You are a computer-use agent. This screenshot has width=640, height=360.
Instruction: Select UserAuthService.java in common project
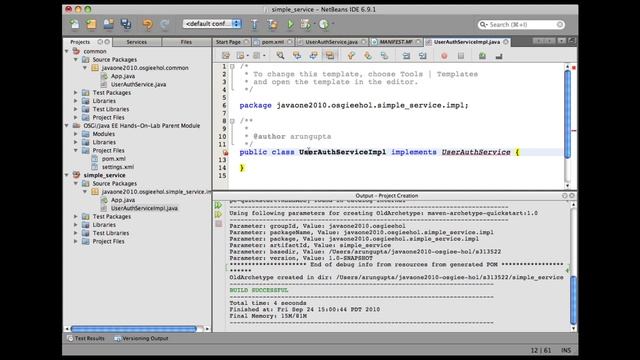(138, 84)
